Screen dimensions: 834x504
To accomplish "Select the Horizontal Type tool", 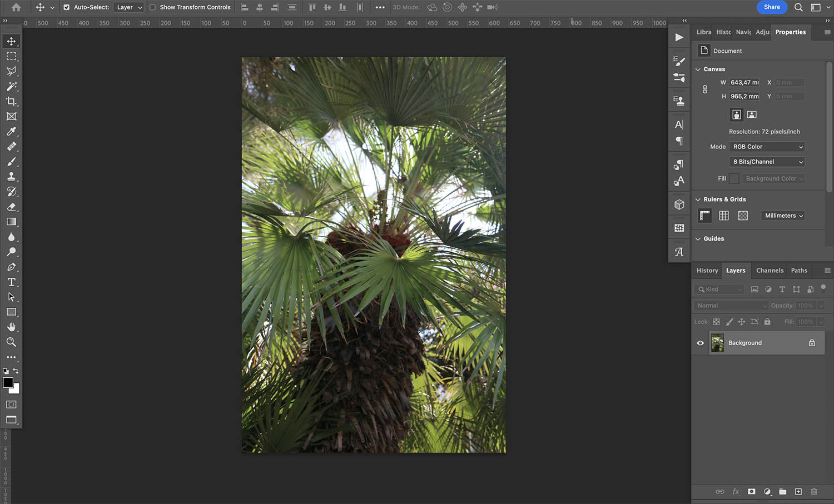I will (11, 282).
